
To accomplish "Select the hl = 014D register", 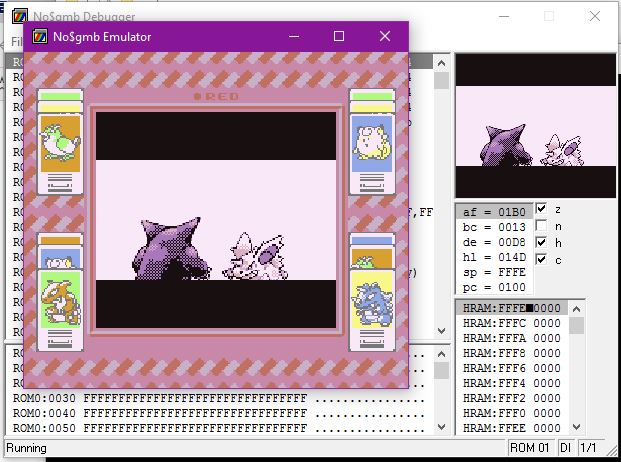I will [x=494, y=257].
